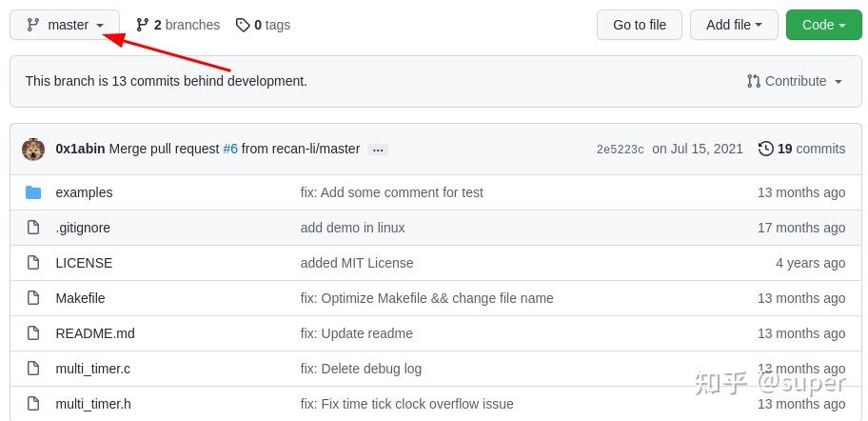Image resolution: width=868 pixels, height=421 pixels.
Task: Open commit hash 2e5223c
Action: 620,150
